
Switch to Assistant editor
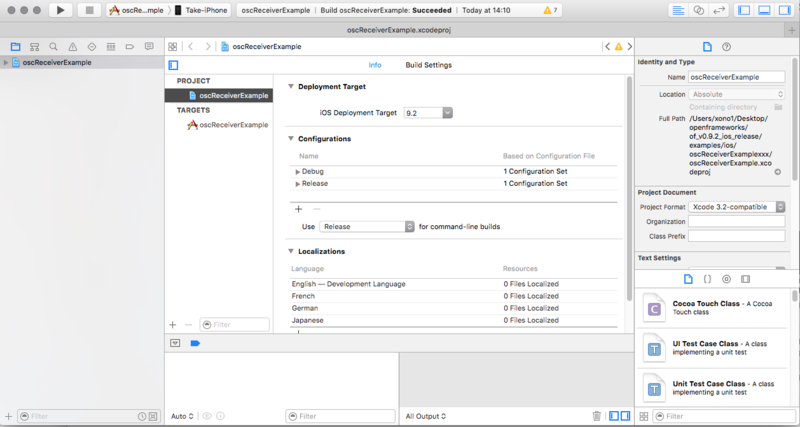pos(698,10)
